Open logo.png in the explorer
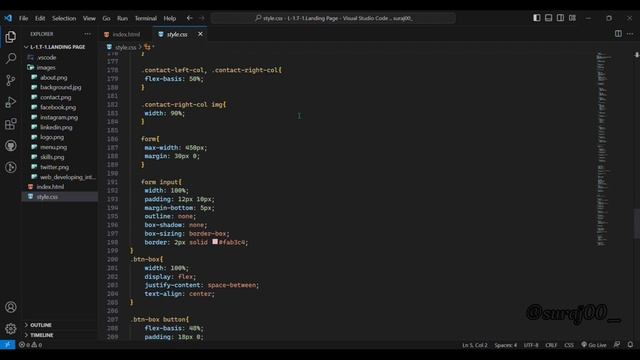Screen dimensions: 640x360 click(52, 137)
